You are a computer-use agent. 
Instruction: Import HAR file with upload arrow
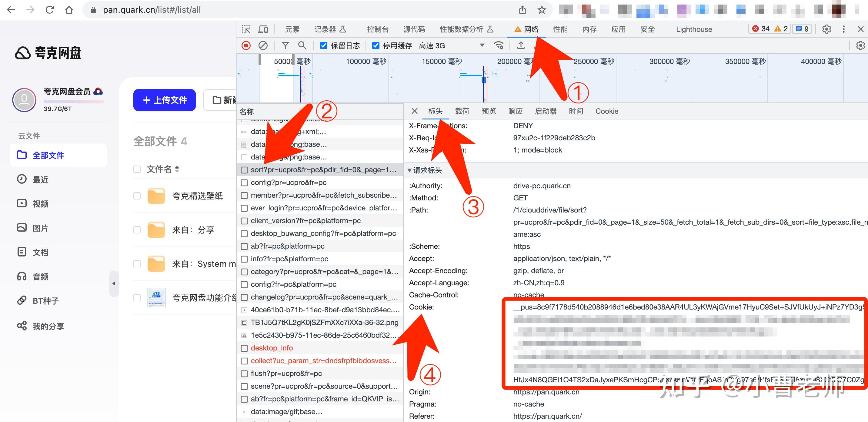[521, 45]
